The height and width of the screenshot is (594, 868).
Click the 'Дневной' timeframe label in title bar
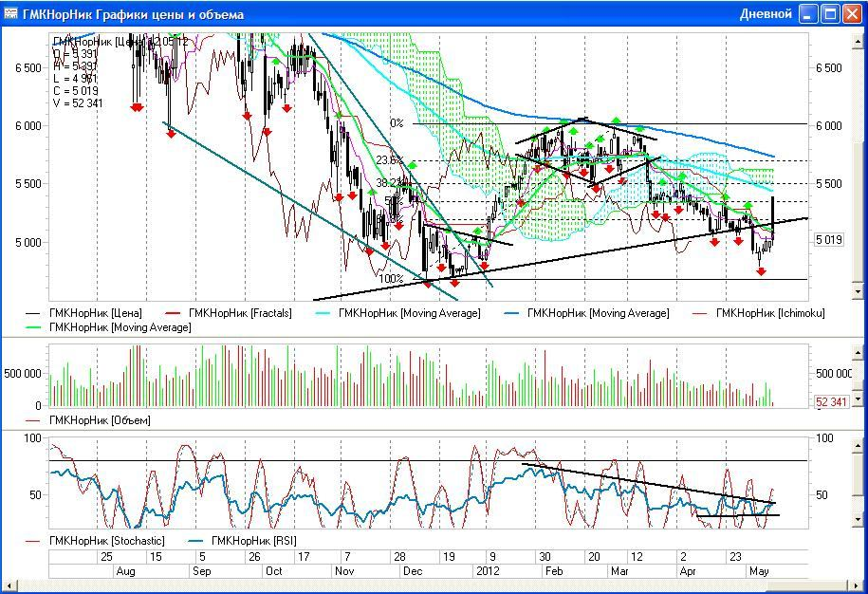pyautogui.click(x=766, y=14)
